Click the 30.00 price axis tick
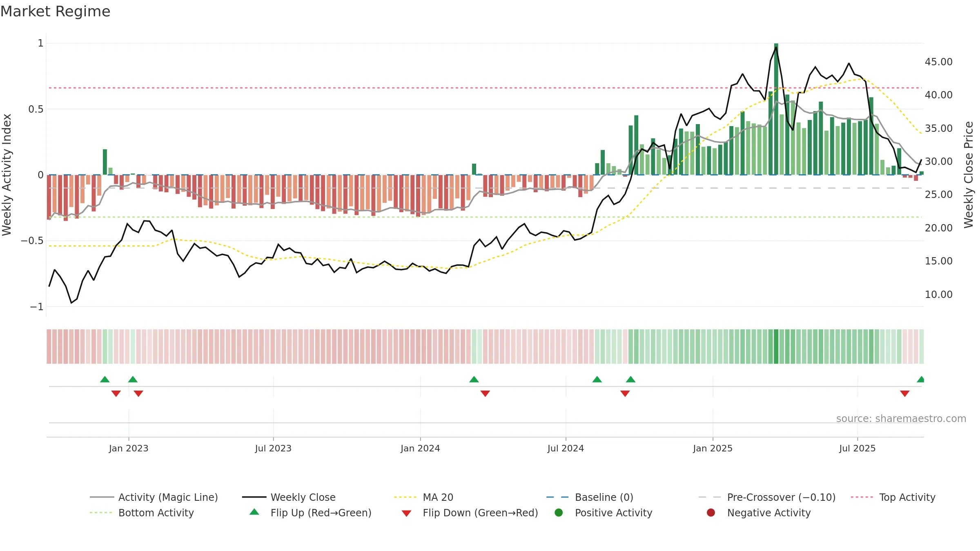The height and width of the screenshot is (551, 980). pos(938,162)
